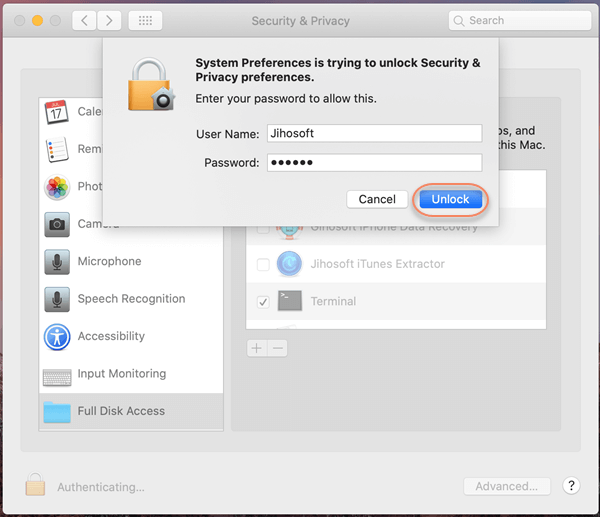Go forward with the right arrow
The image size is (600, 517).
click(109, 20)
